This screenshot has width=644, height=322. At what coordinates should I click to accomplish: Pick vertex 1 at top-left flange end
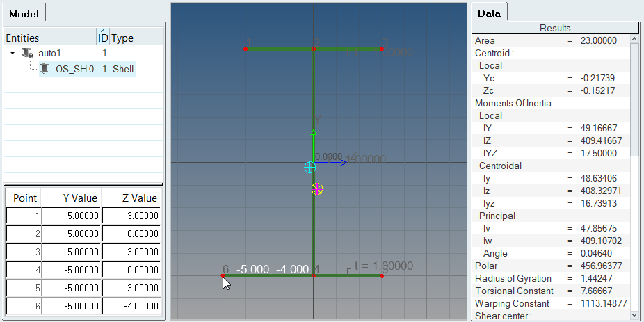coord(246,49)
